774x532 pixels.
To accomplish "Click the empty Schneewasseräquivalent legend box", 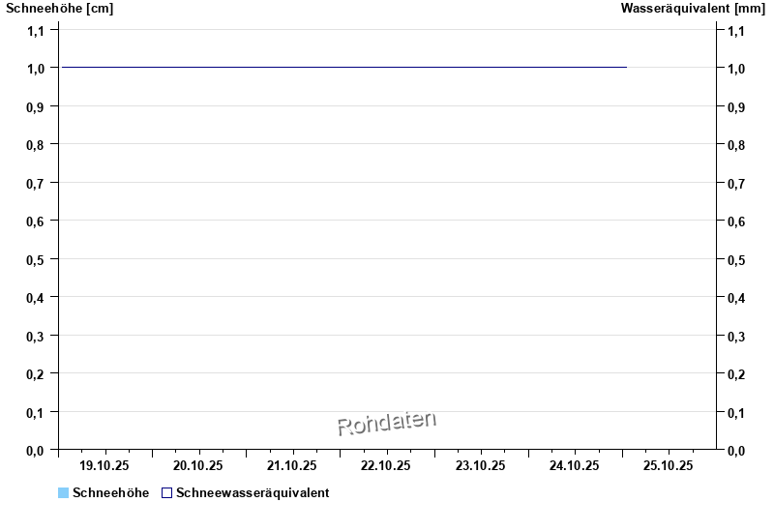I will [x=166, y=493].
